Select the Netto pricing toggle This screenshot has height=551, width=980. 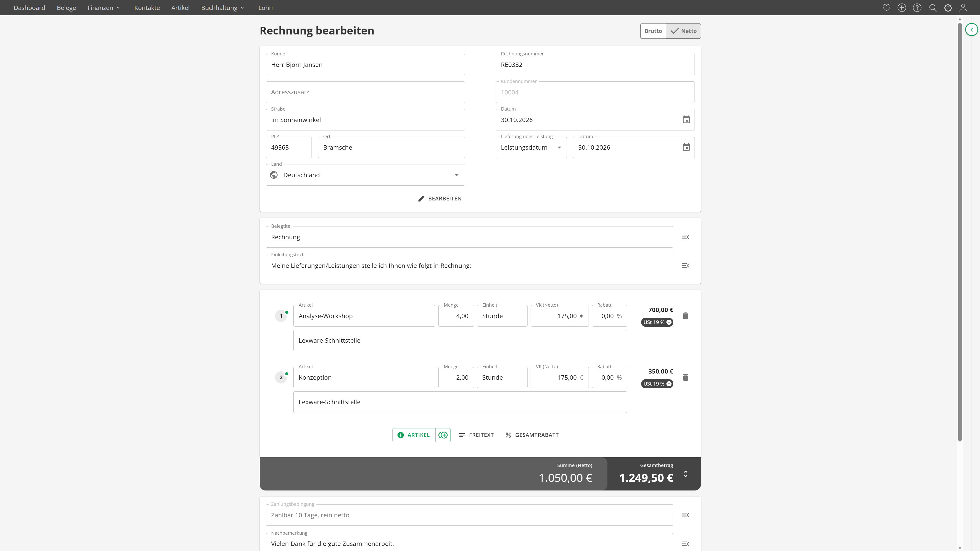tap(683, 31)
